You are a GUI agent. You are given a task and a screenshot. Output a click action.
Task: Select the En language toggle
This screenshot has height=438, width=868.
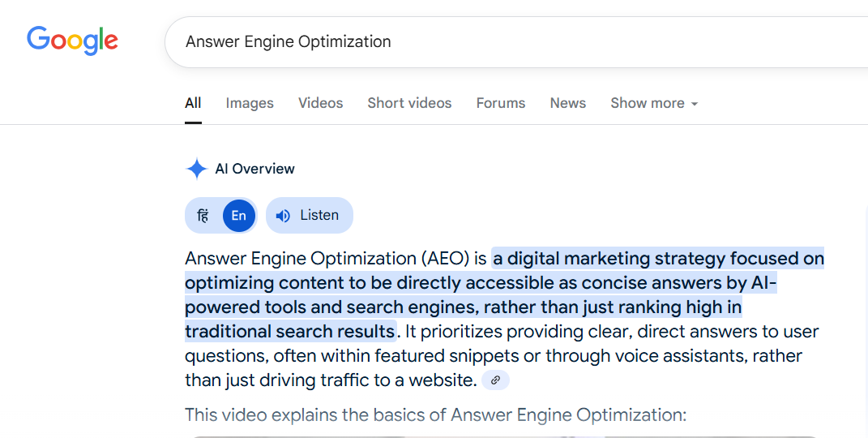pyautogui.click(x=238, y=216)
